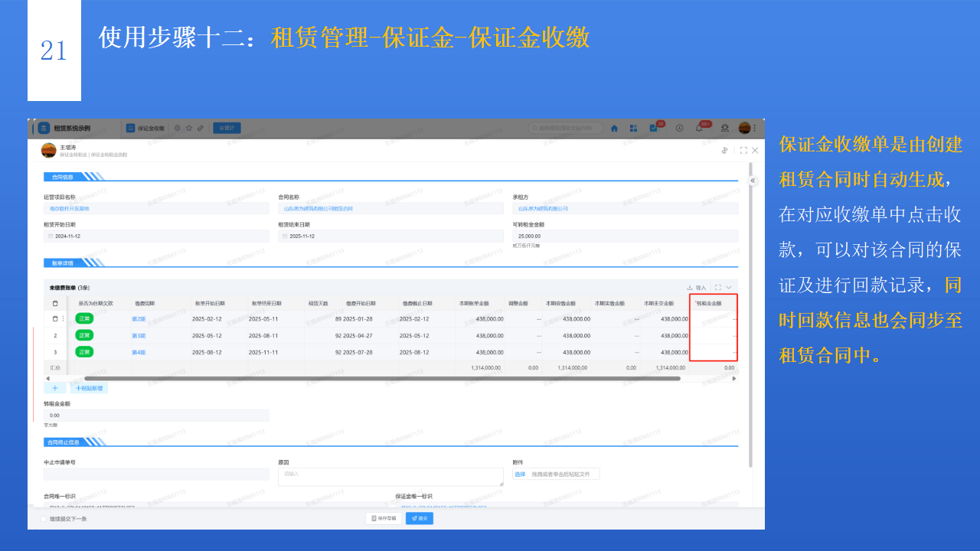Expand the billing table to fullscreen icon
The height and width of the screenshot is (551, 980).
[717, 287]
